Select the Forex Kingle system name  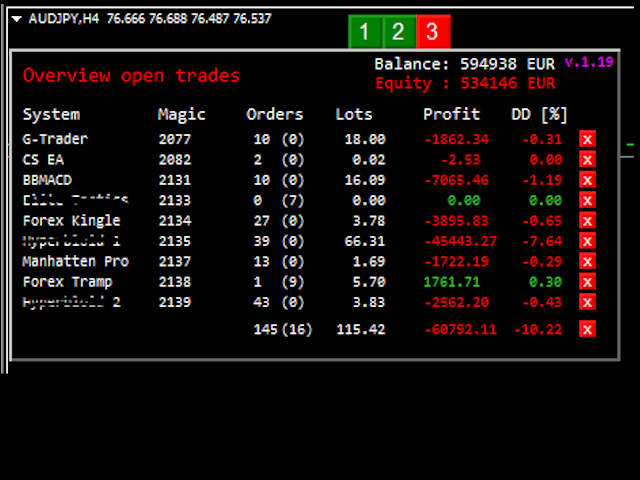coord(71,221)
